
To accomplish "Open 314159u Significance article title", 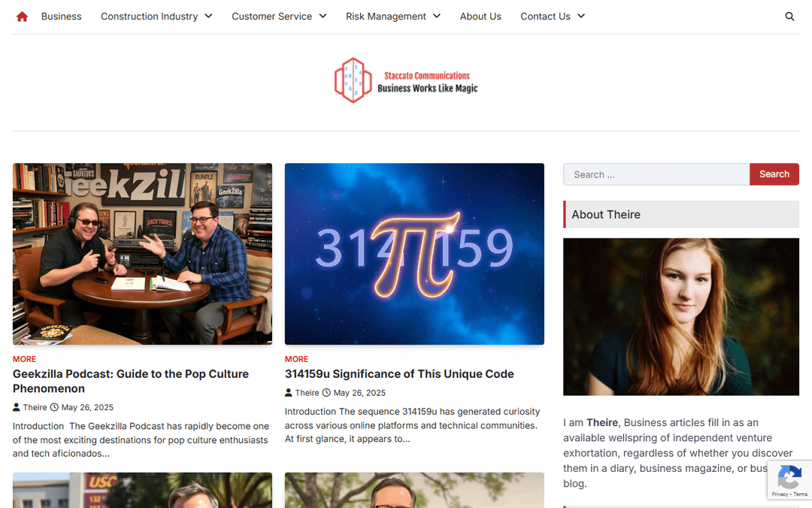I will 399,374.
